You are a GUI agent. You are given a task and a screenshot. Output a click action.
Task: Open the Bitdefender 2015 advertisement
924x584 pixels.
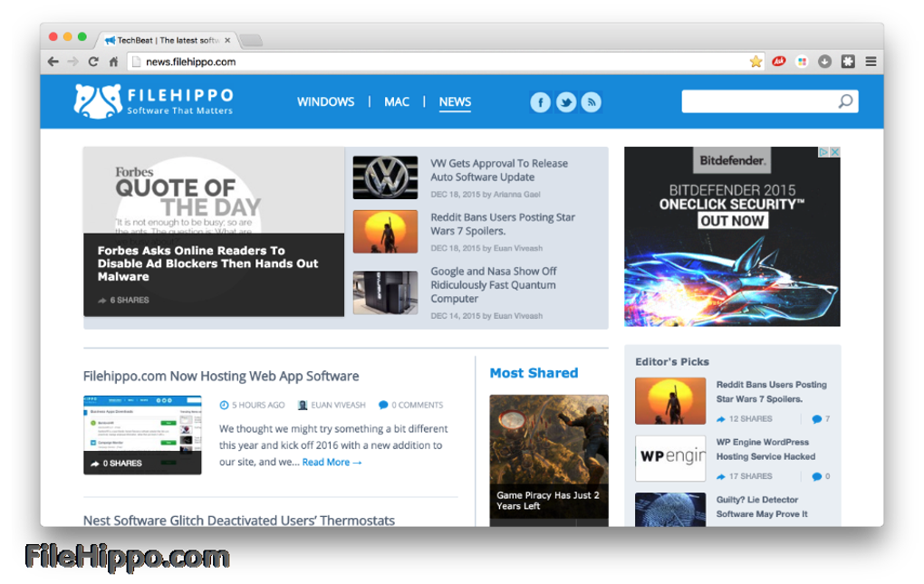733,236
